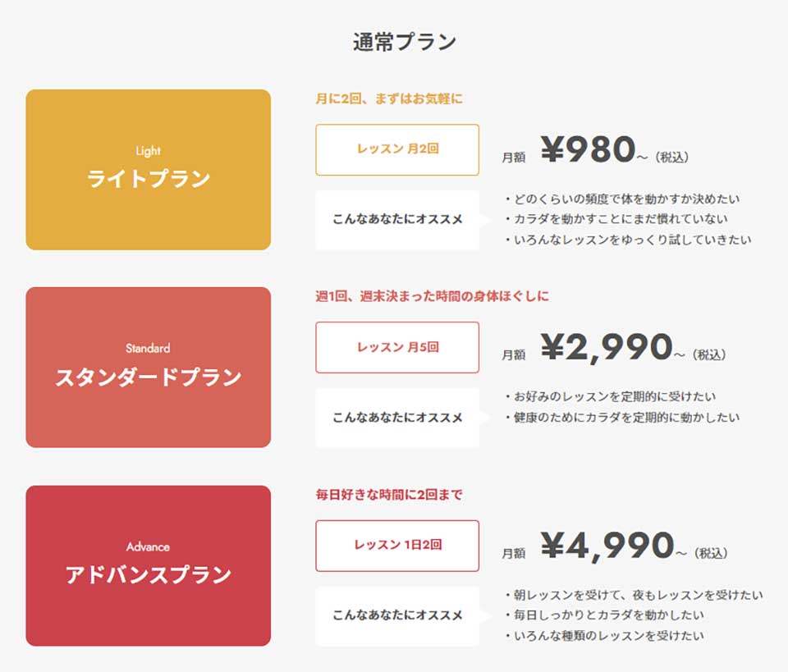The image size is (788, 672).
Task: Click the レッスン 月5回 button
Action: pos(397,348)
